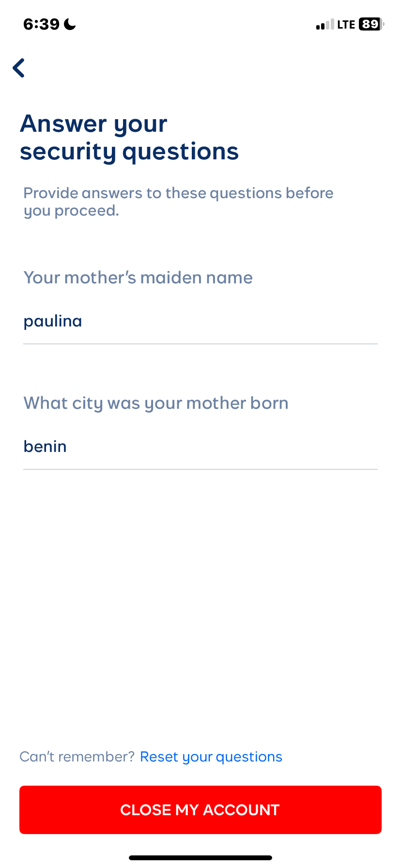
Task: Tap the 'Answer your security questions' heading
Action: click(x=129, y=138)
